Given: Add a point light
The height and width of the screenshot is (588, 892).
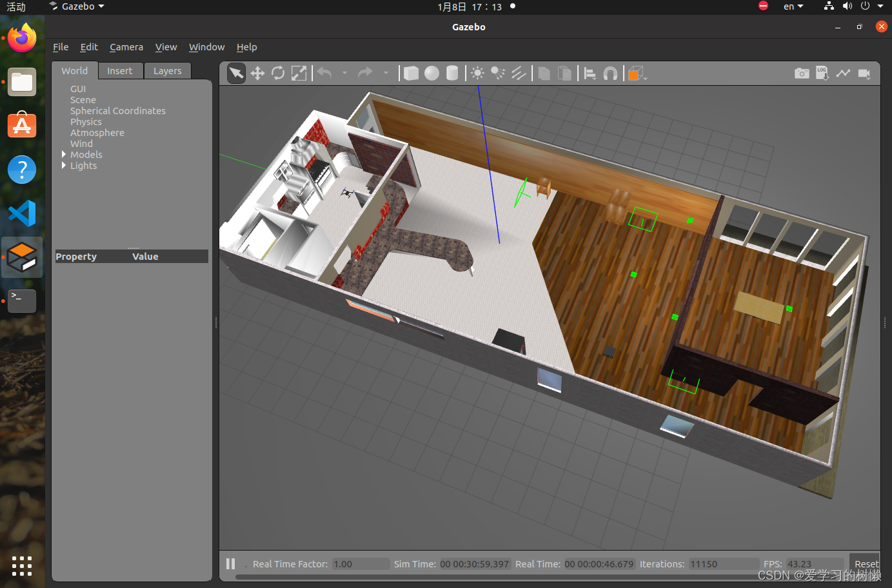Looking at the screenshot, I should [x=477, y=73].
